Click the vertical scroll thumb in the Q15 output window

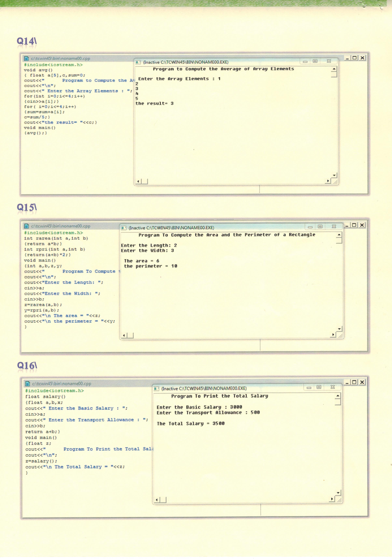(339, 241)
